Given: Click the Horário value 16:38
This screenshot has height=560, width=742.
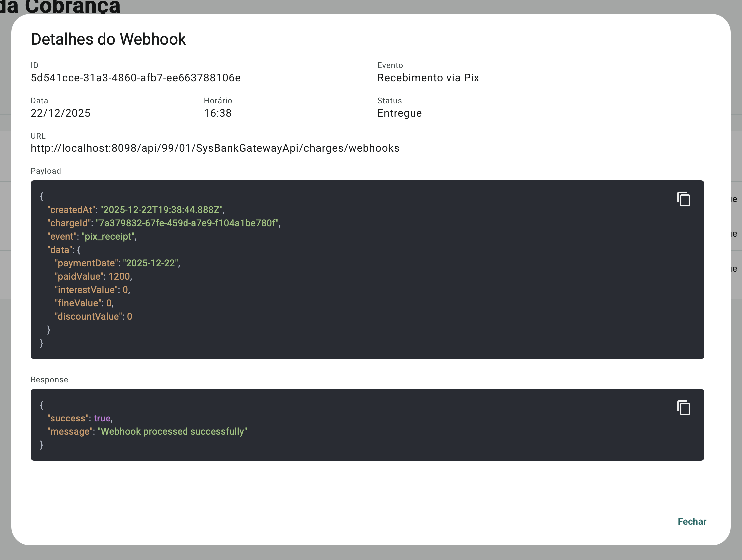Looking at the screenshot, I should pos(218,113).
